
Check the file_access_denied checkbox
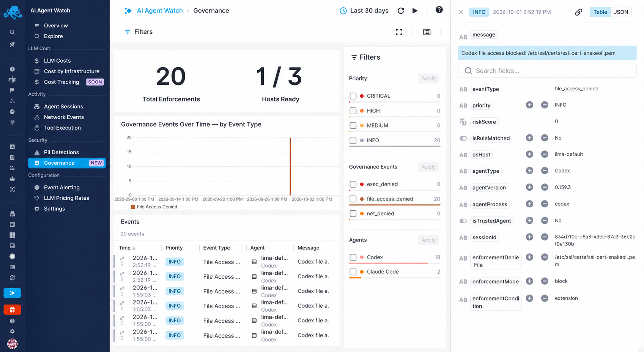coord(353,199)
